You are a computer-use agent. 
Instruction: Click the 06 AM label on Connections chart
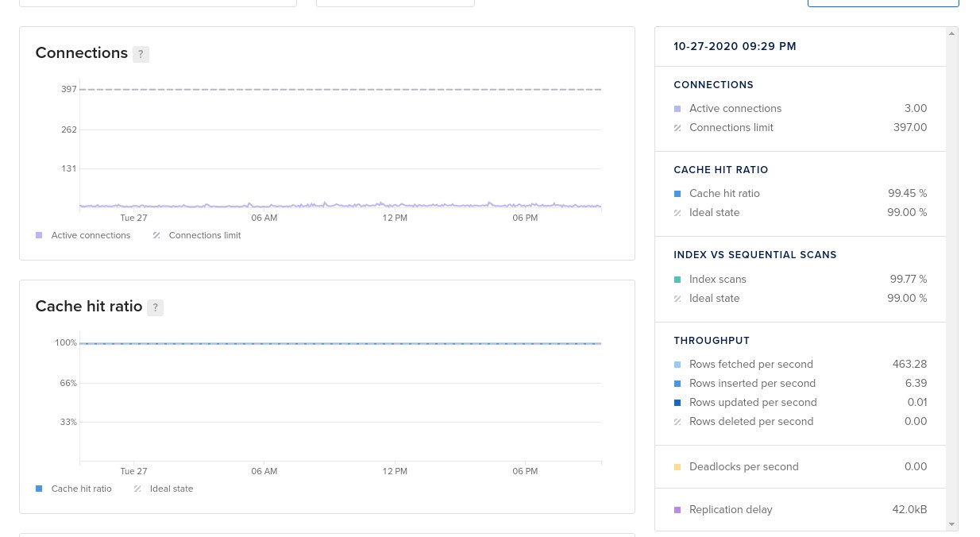tap(264, 218)
